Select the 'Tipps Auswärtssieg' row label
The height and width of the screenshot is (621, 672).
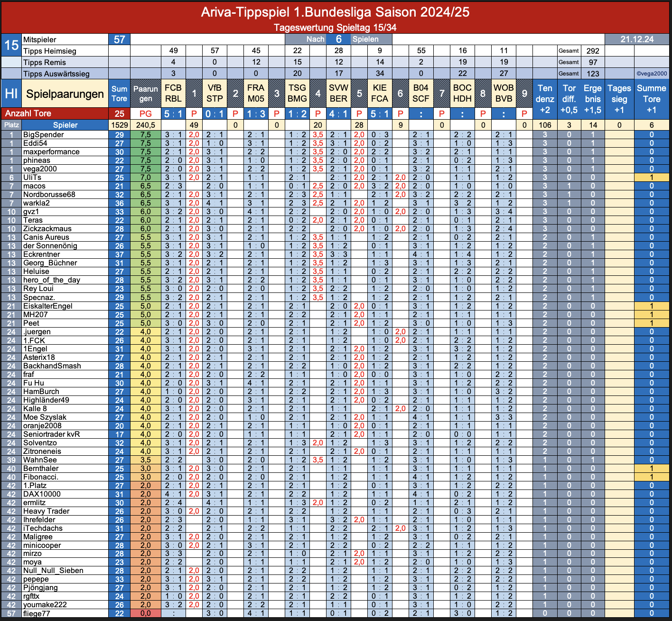(65, 74)
